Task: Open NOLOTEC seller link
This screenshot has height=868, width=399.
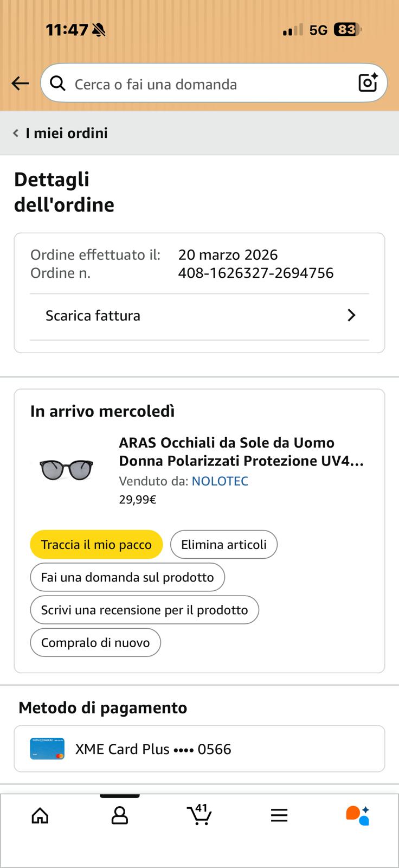Action: pos(220,481)
